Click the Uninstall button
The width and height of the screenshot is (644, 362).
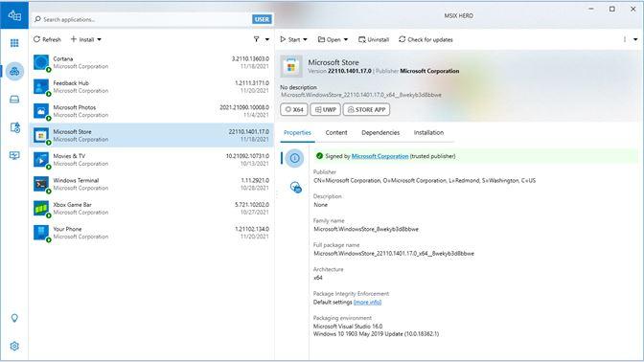click(x=374, y=39)
